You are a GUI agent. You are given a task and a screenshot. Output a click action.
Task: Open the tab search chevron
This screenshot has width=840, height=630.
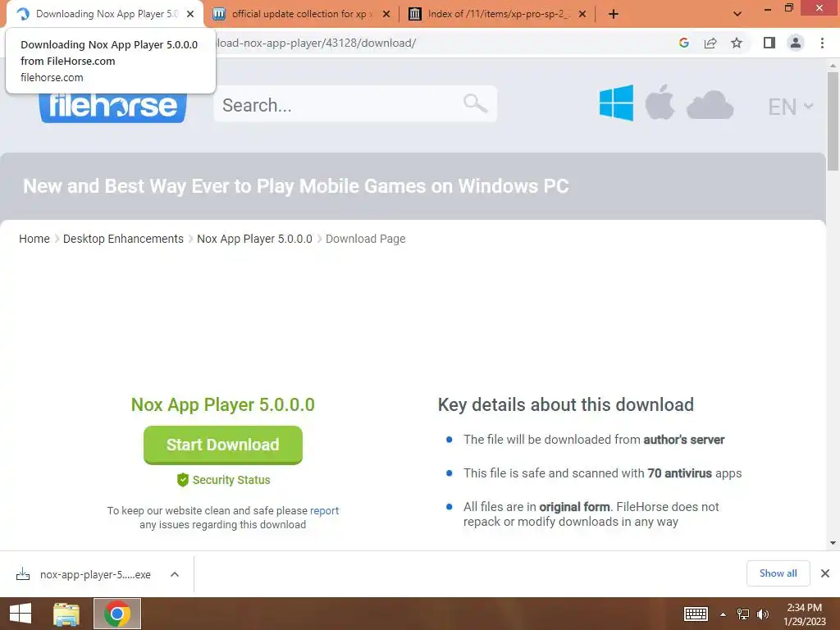[x=737, y=14]
